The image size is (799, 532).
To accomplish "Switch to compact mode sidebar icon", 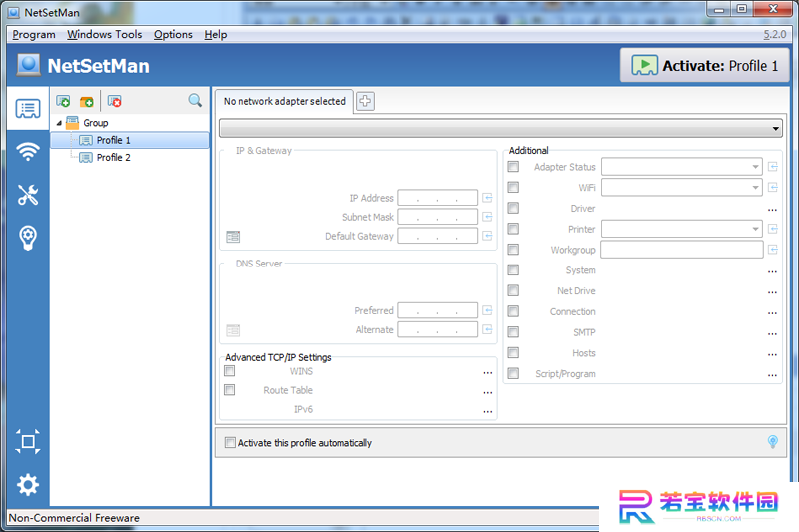I will pos(28,441).
